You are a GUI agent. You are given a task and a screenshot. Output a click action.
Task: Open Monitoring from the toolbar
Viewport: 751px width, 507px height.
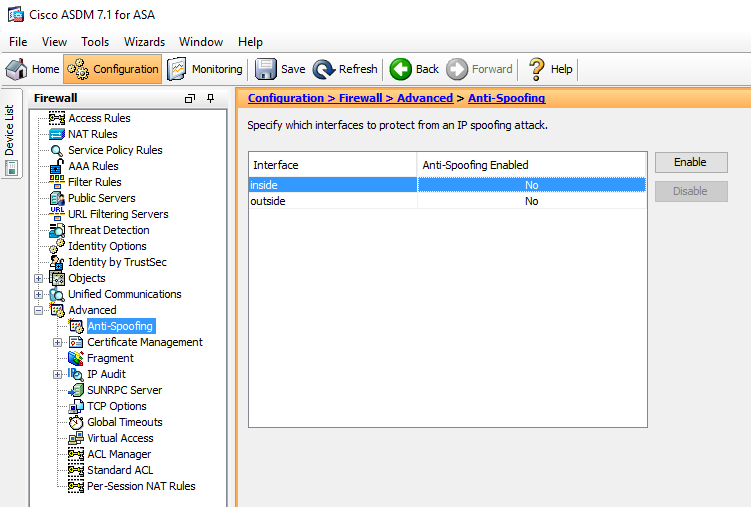(x=205, y=69)
